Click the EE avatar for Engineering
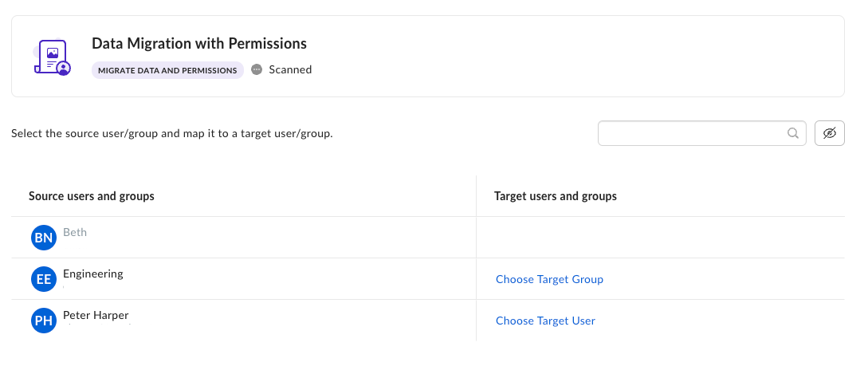Screen dimensions: 868x370 coord(44,279)
